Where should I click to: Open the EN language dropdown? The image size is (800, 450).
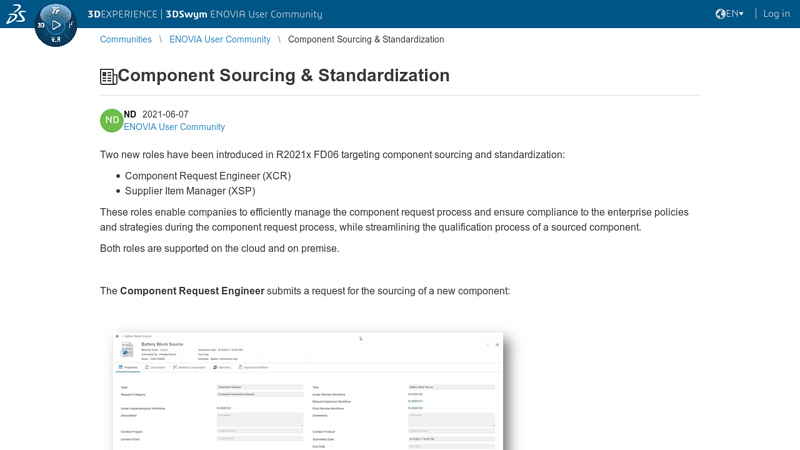tap(735, 14)
